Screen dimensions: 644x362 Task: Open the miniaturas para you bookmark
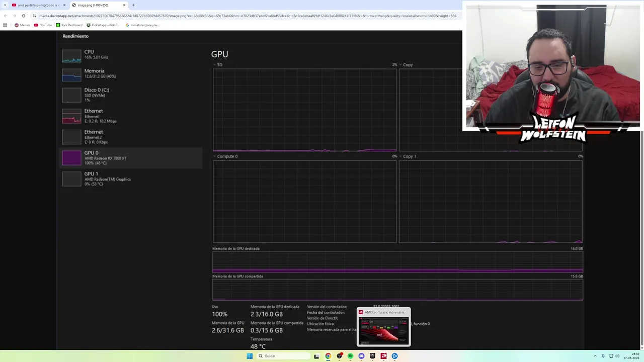142,25
